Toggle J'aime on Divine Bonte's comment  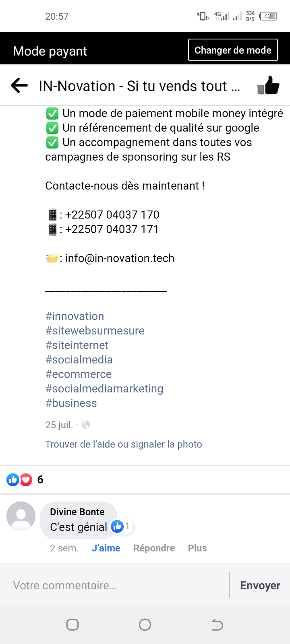coord(106,548)
